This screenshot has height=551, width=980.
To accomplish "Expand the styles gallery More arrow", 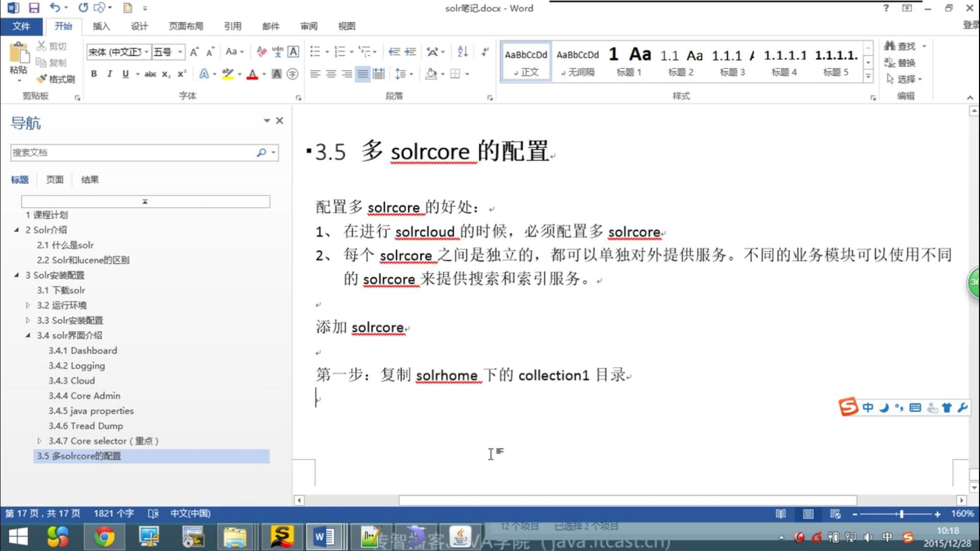I will [x=868, y=77].
